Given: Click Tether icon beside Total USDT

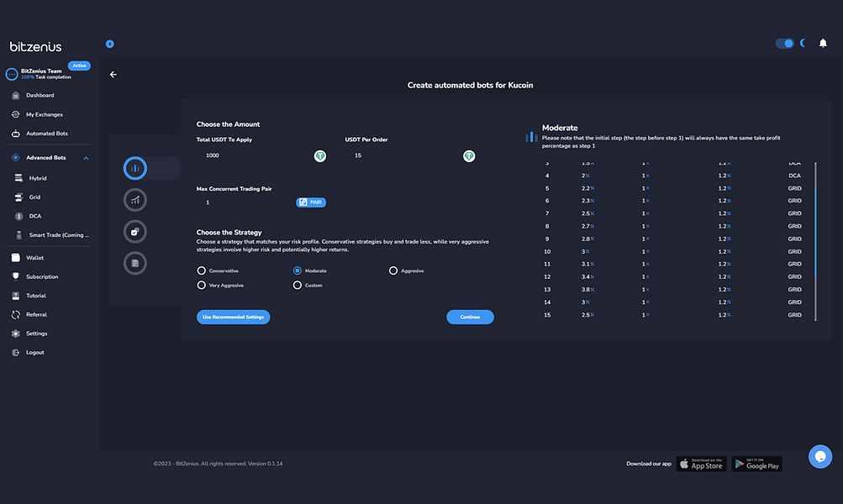Looking at the screenshot, I should coord(320,156).
